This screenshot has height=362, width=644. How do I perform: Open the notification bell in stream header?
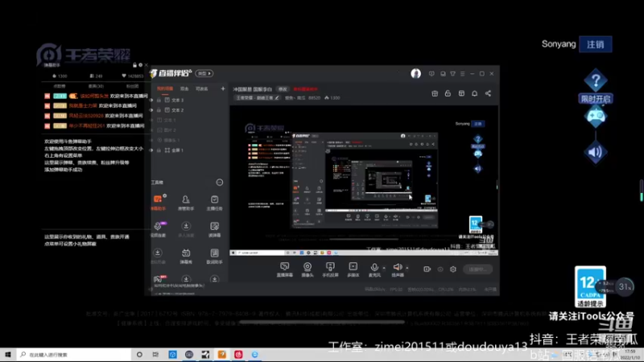click(474, 93)
